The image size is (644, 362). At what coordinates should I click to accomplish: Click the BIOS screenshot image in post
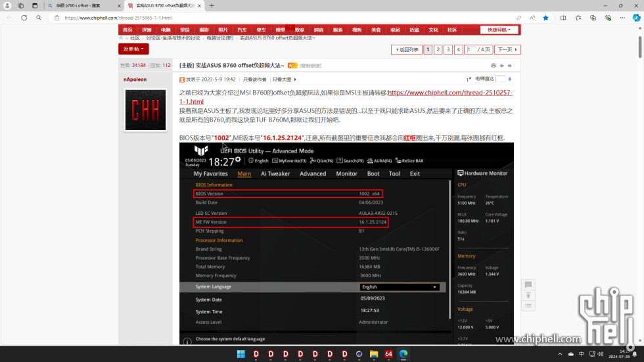(347, 243)
